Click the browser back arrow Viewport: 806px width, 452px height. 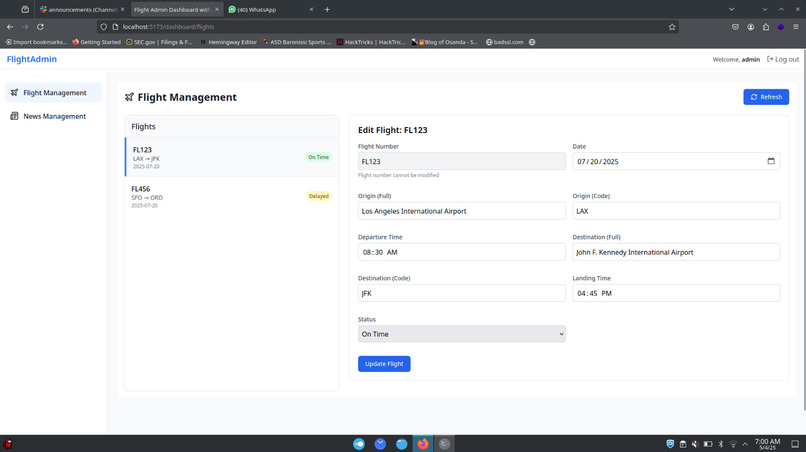(x=10, y=27)
